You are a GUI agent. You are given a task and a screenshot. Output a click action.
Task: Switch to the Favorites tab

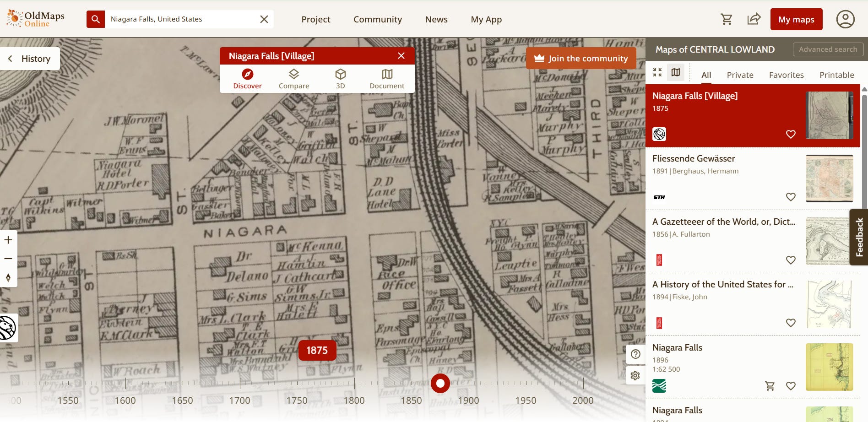[786, 75]
